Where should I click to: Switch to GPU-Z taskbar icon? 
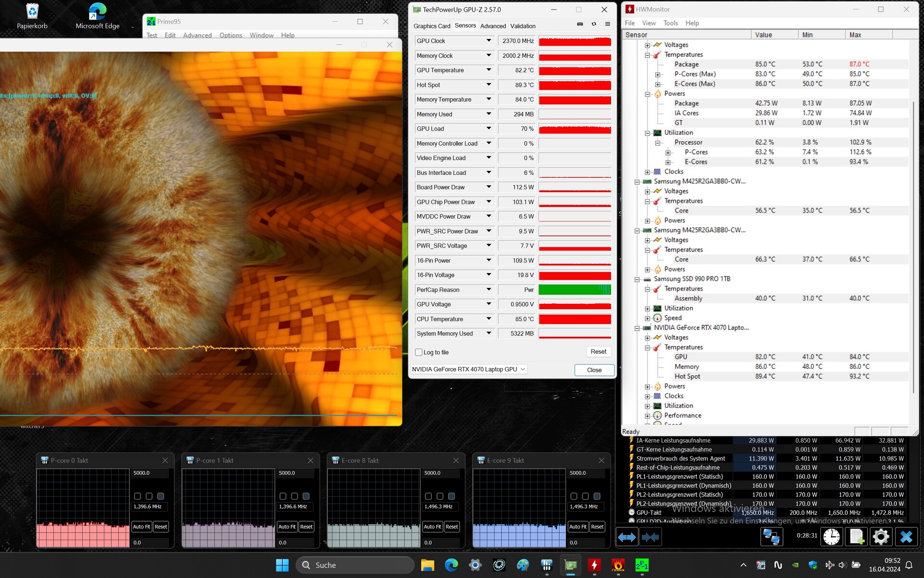click(571, 565)
